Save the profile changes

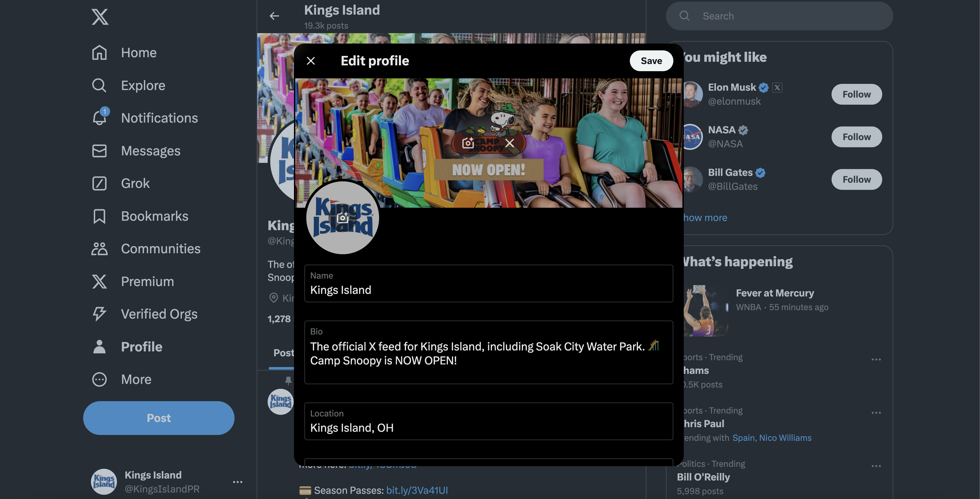point(651,61)
